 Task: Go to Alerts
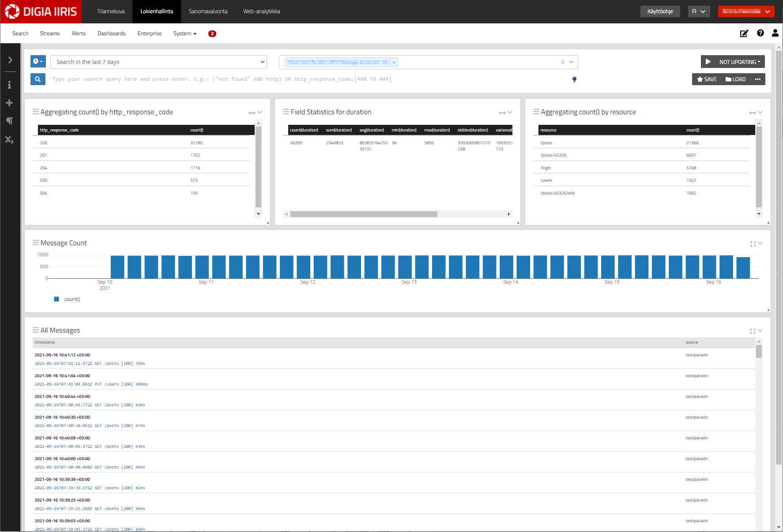[79, 34]
